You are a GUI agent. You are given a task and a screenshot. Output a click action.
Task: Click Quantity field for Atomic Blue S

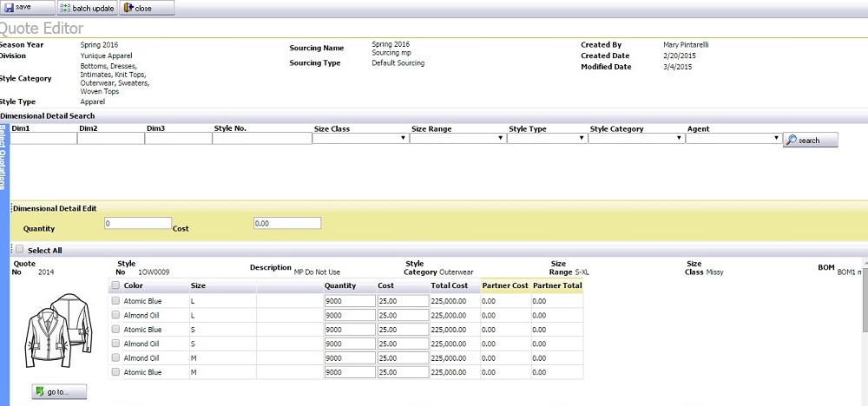coord(351,330)
